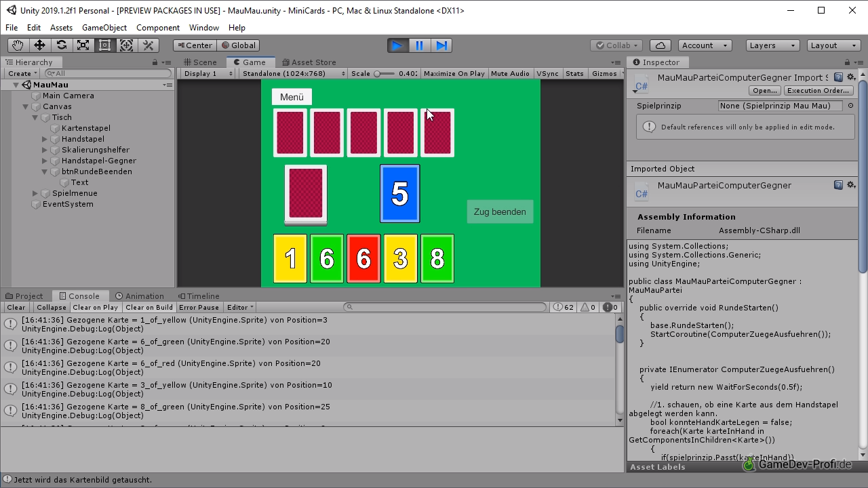This screenshot has width=868, height=488.
Task: Open the GameObject menu
Action: (x=104, y=28)
